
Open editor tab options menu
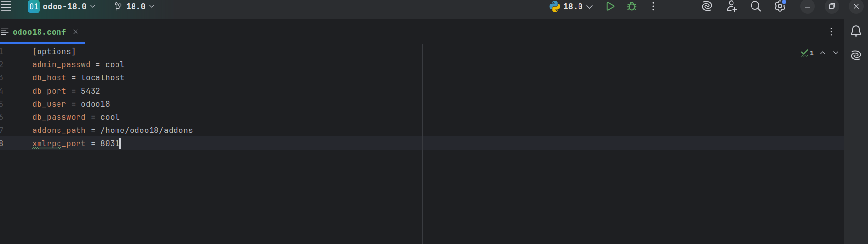click(831, 32)
